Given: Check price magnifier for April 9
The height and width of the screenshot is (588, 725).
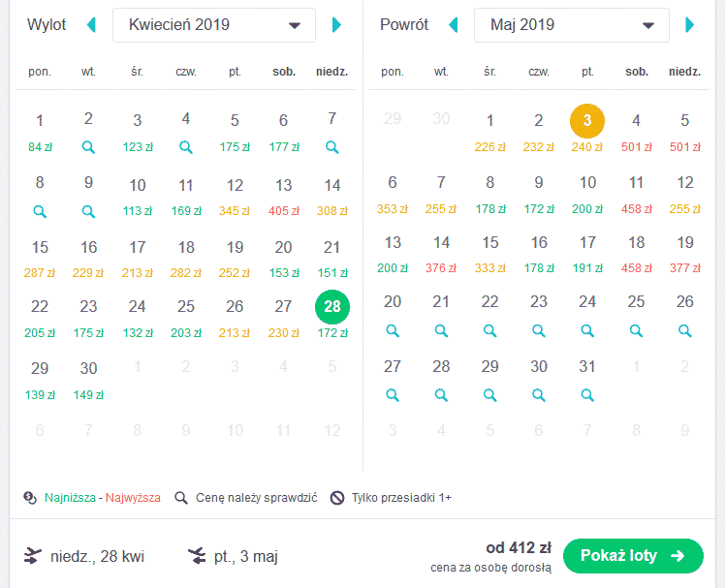Looking at the screenshot, I should coord(88,212).
